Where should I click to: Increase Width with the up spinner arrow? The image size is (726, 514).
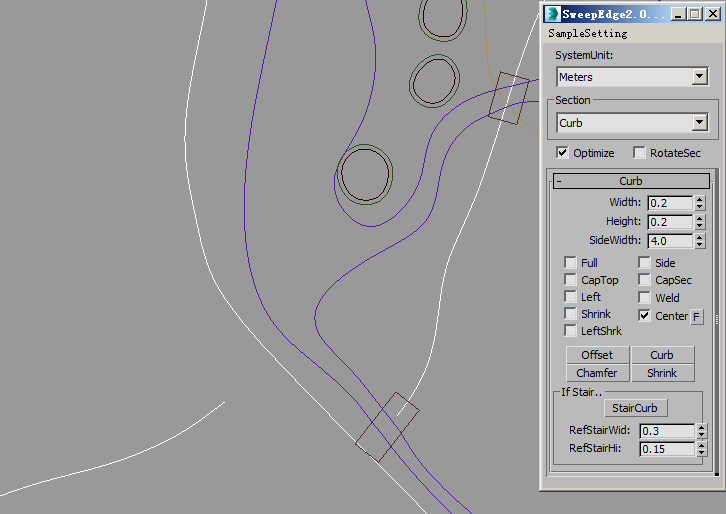(699, 200)
